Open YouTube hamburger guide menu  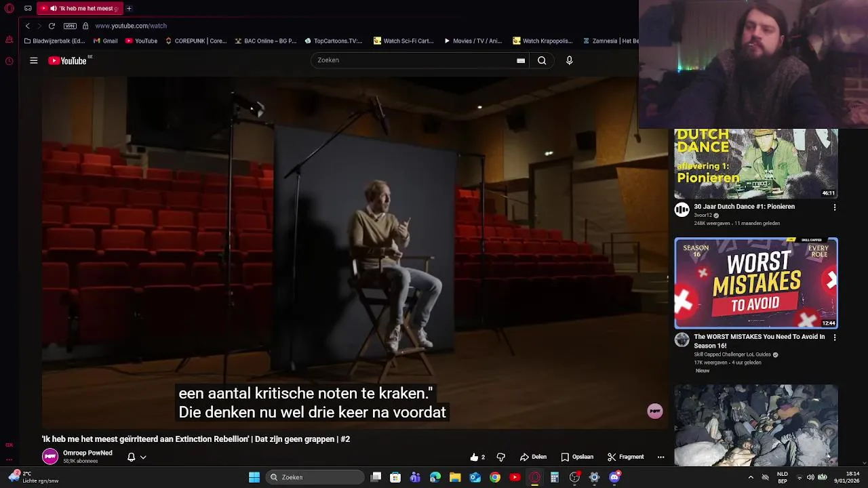(x=33, y=60)
